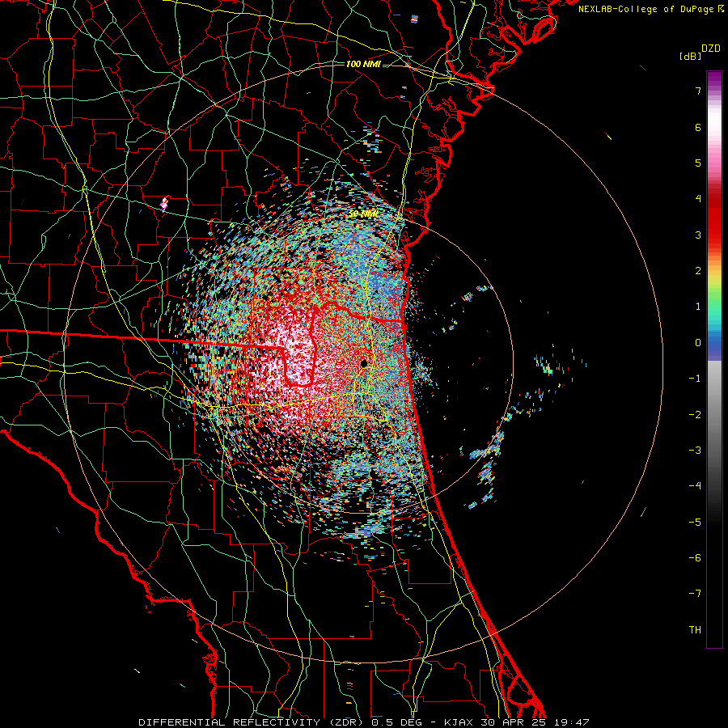Click the -2 value on the scale
This screenshot has height=728, width=728.
[x=695, y=415]
